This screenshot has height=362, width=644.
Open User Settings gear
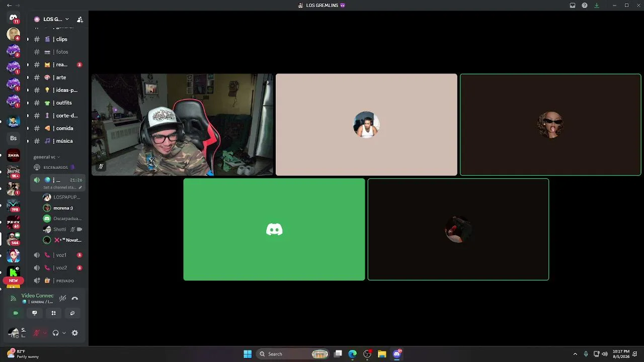point(75,333)
